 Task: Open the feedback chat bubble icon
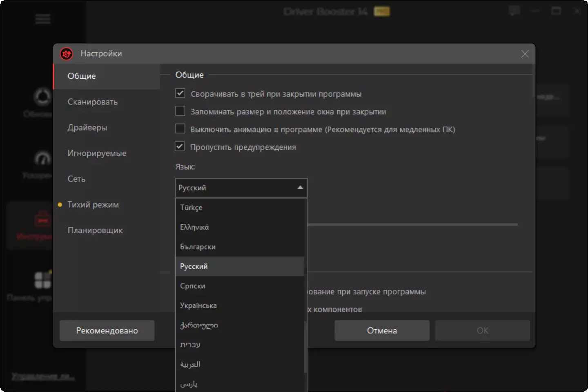pyautogui.click(x=514, y=11)
